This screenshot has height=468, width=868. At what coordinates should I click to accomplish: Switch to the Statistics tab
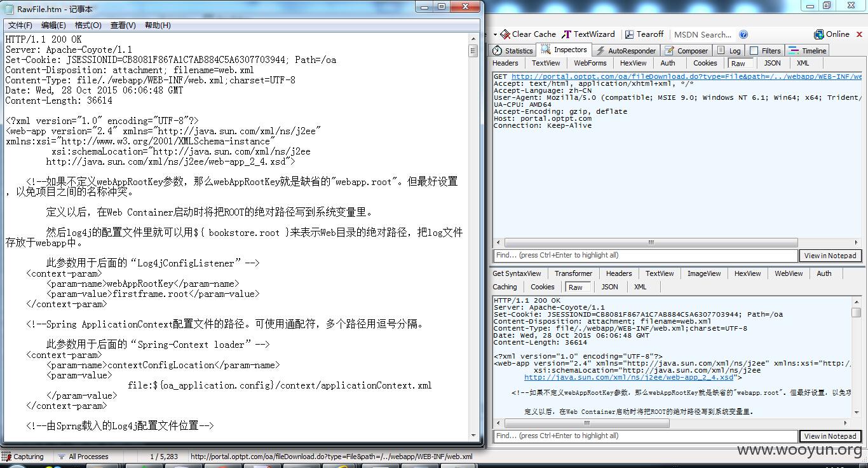(x=513, y=50)
